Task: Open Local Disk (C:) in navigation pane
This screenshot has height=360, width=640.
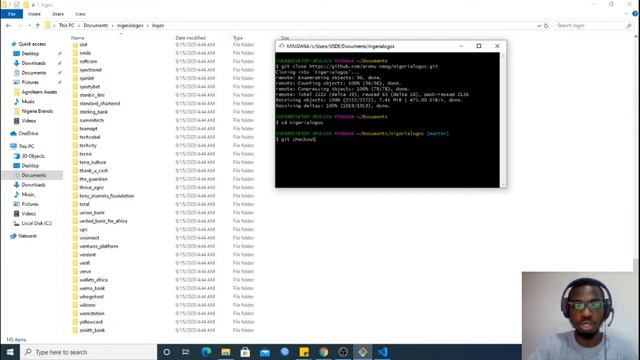Action: tap(36, 223)
